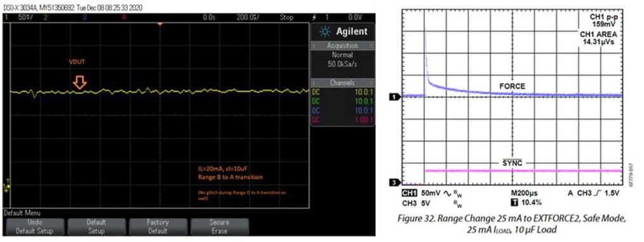The height and width of the screenshot is (242, 644).
Task: Click the Factory Default softkey
Action: (x=158, y=226)
